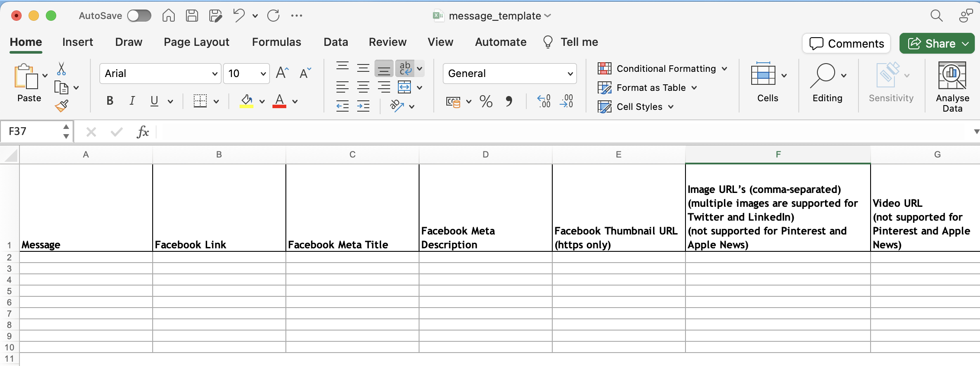The height and width of the screenshot is (366, 980).
Task: Click the Home icon in title bar
Action: point(168,16)
